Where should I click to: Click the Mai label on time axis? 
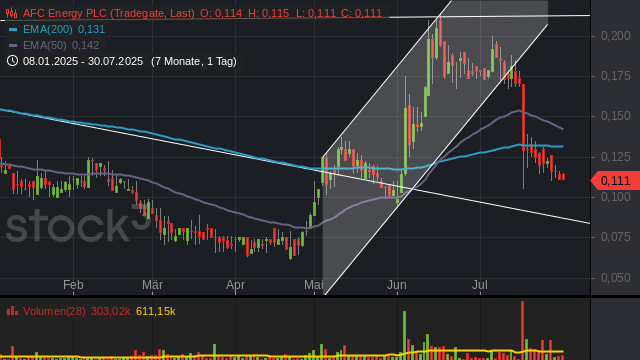(314, 285)
